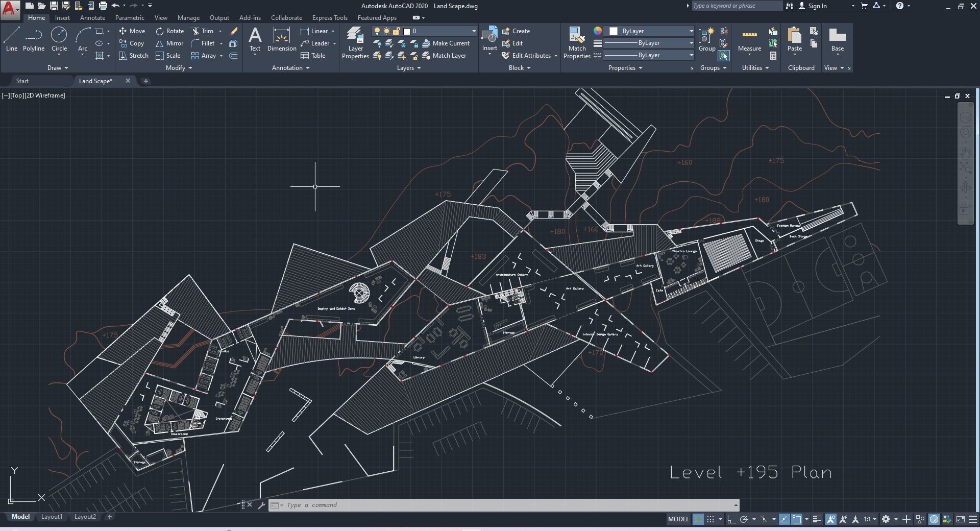Use the Mirror tool
Screen dimensions: 980x531
pyautogui.click(x=169, y=43)
